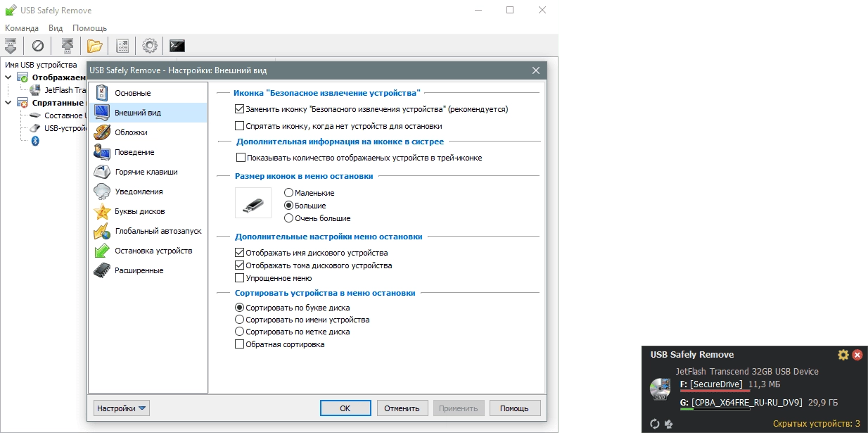Select the JetFlash device icon in tree
The height and width of the screenshot is (433, 868).
(x=35, y=89)
